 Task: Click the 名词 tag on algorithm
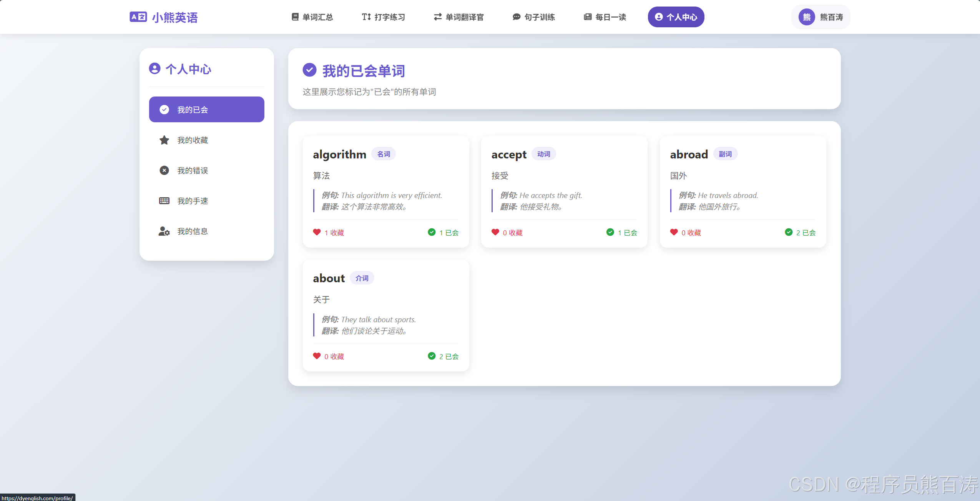(384, 154)
